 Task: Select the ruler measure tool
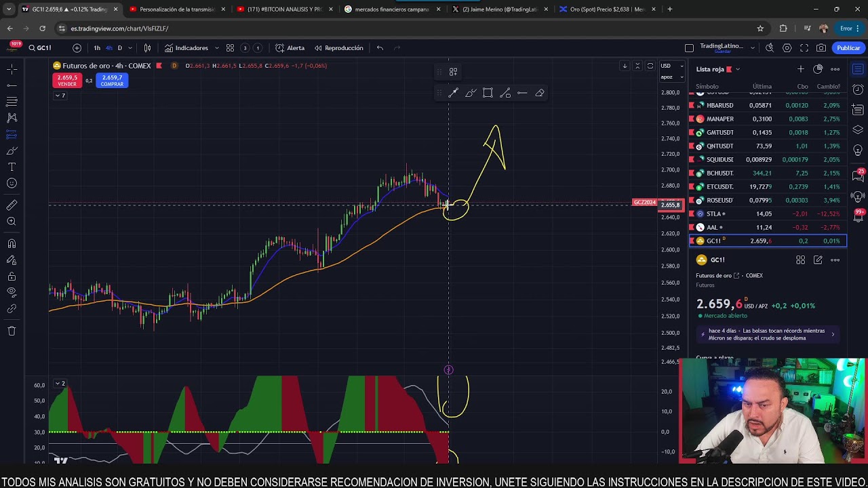point(12,205)
